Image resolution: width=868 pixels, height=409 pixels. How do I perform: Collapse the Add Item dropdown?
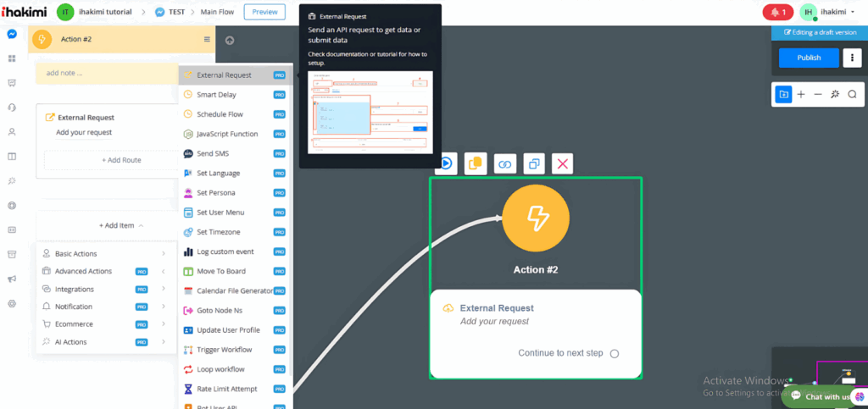pyautogui.click(x=121, y=225)
